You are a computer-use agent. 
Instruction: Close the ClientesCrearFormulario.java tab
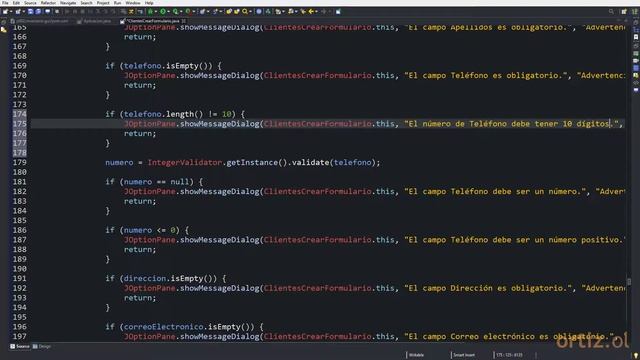tap(184, 21)
